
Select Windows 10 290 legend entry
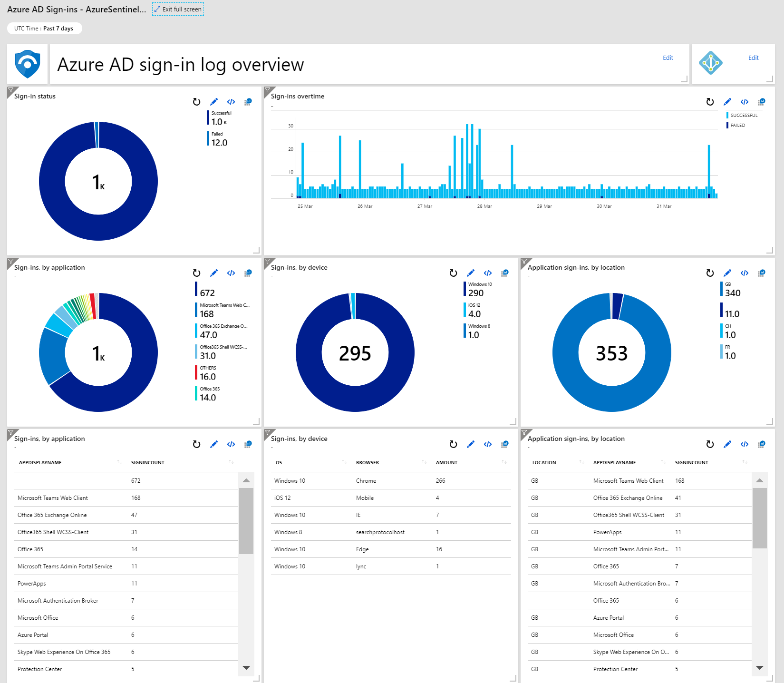478,290
